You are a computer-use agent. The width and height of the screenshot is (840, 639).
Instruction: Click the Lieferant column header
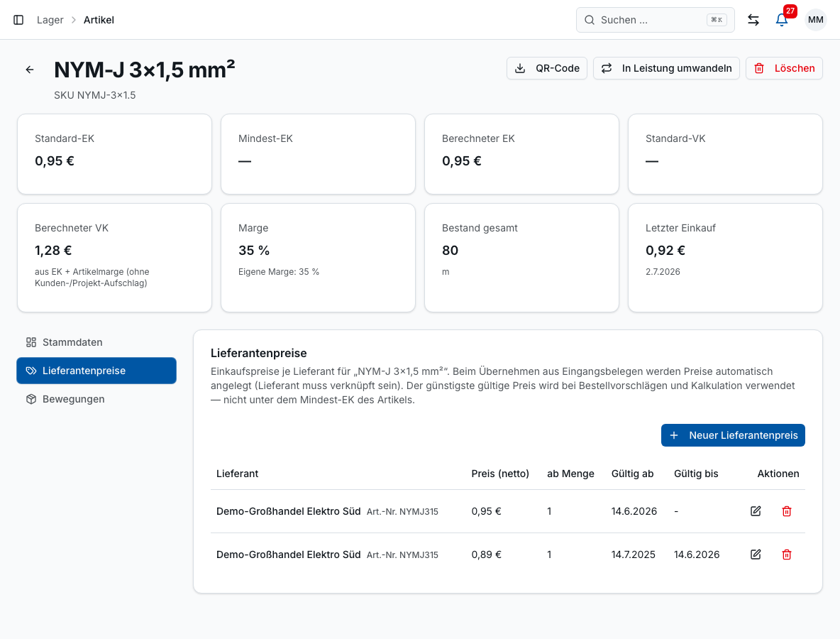click(x=238, y=474)
